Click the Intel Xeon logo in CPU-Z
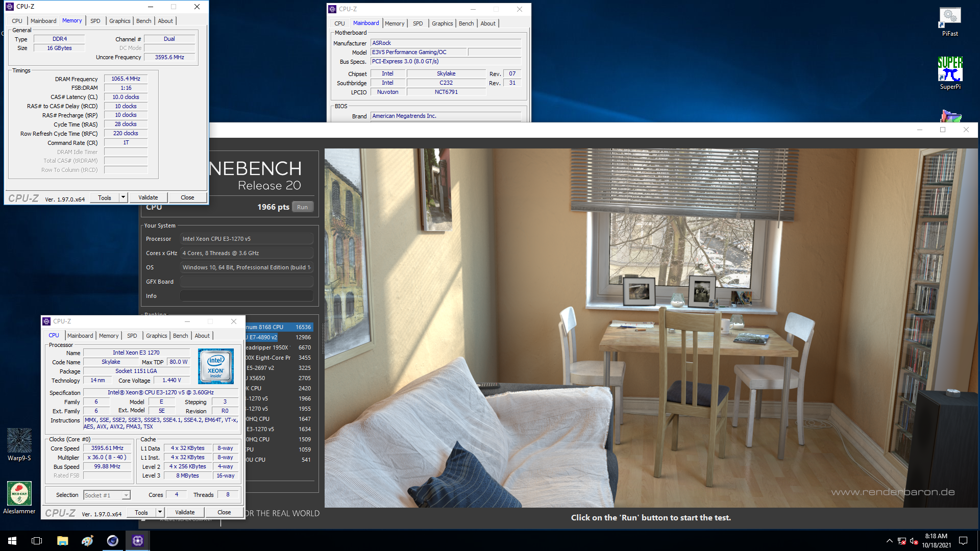980x551 pixels. click(x=216, y=366)
